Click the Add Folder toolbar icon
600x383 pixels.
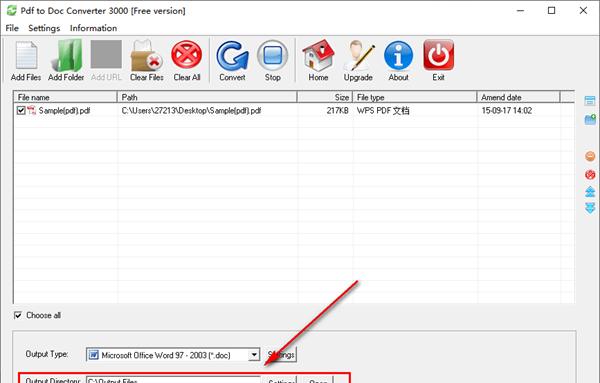point(67,56)
